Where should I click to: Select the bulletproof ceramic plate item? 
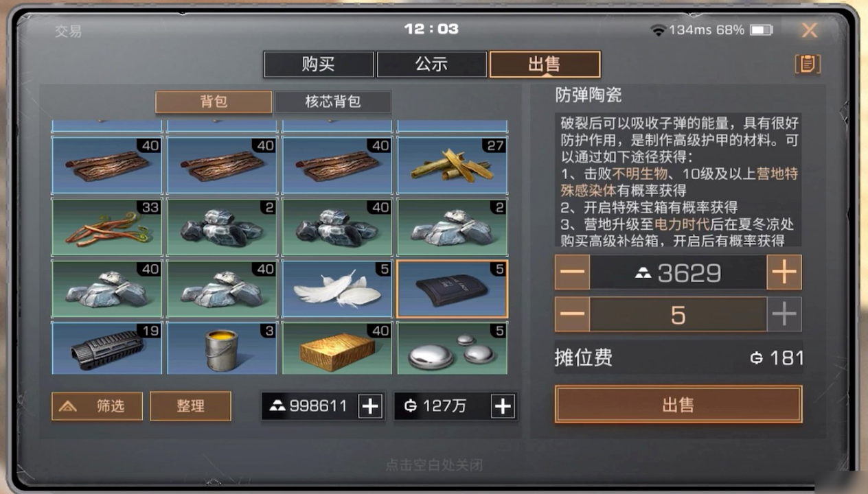453,289
